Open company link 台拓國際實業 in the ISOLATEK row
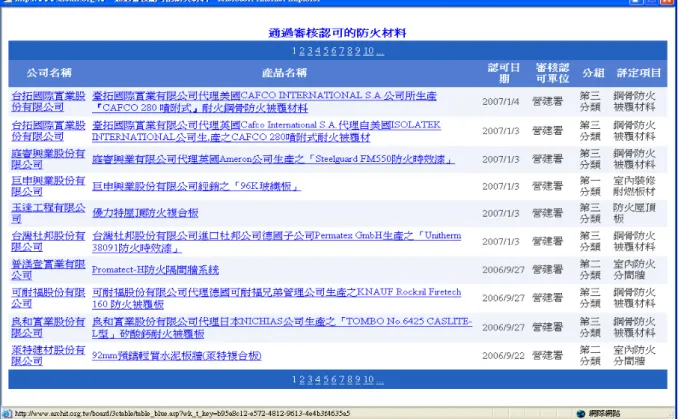The image size is (681, 419). (x=48, y=131)
